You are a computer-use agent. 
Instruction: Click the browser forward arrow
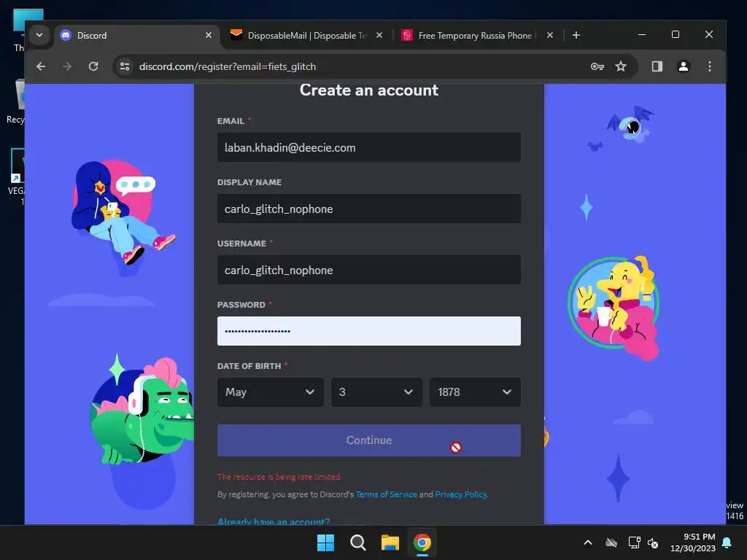pos(67,66)
